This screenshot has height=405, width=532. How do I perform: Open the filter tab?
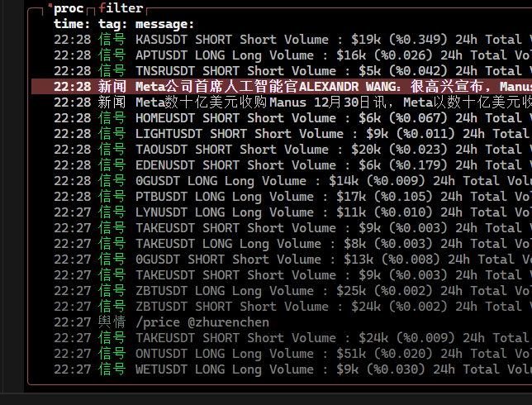click(121, 8)
